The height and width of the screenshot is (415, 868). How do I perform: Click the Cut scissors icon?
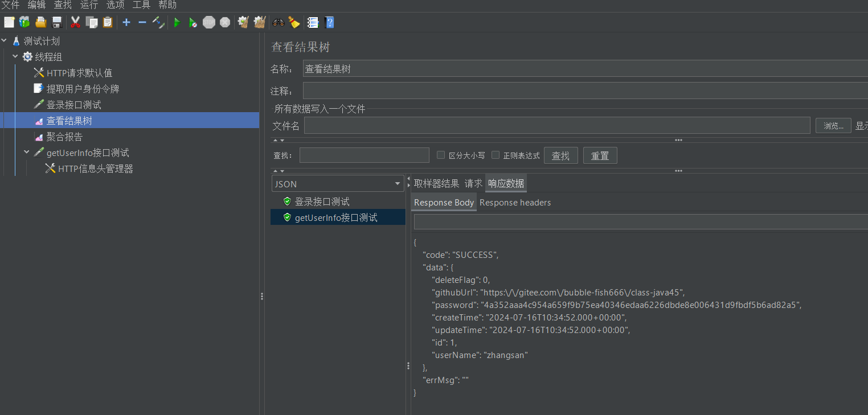point(75,22)
